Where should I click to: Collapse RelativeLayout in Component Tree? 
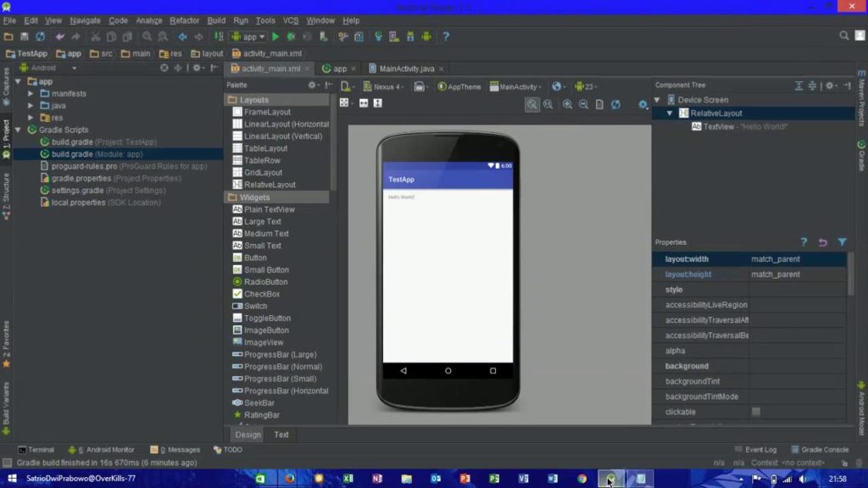click(670, 113)
